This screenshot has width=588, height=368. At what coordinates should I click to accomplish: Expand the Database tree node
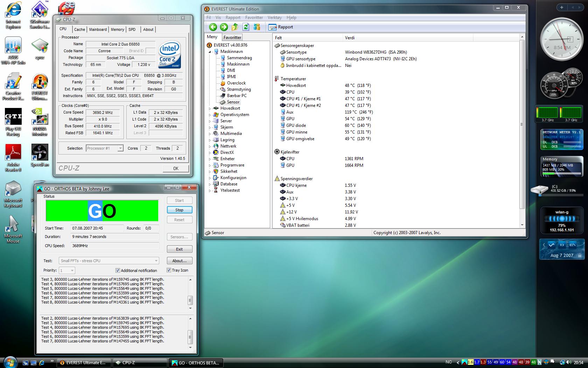tap(210, 184)
